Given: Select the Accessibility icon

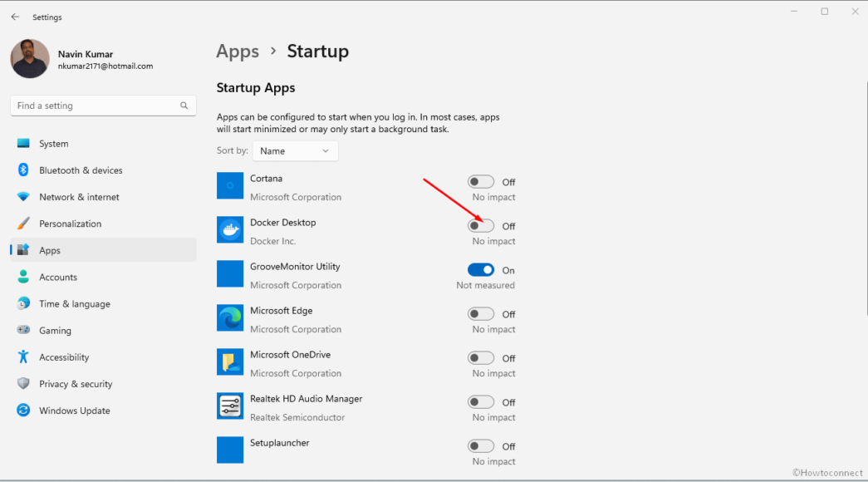Looking at the screenshot, I should 23,357.
